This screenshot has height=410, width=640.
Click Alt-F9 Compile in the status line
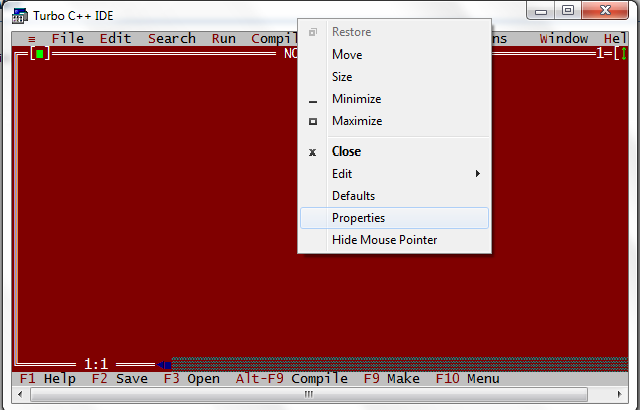point(291,379)
